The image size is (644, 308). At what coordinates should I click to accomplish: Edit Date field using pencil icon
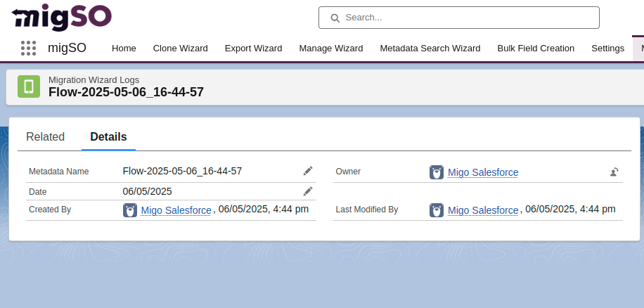click(x=307, y=191)
